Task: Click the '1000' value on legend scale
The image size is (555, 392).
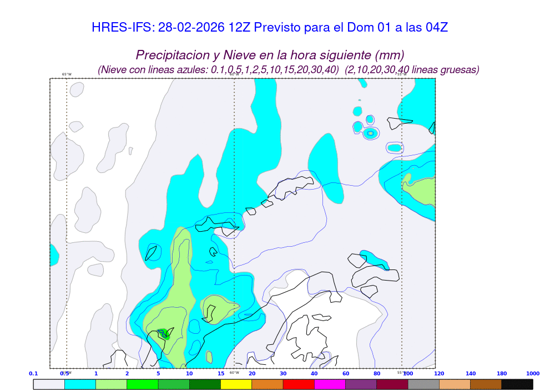Action: (532, 374)
